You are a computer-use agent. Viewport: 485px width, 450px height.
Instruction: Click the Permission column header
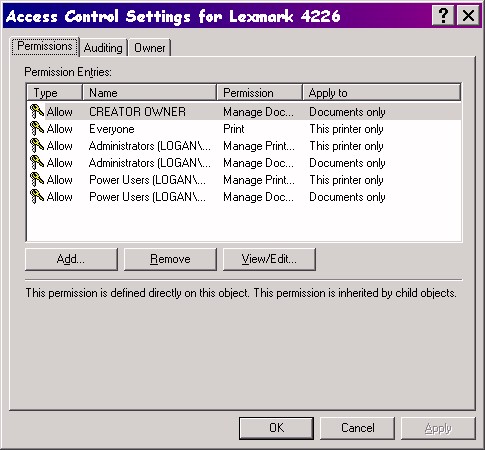260,92
